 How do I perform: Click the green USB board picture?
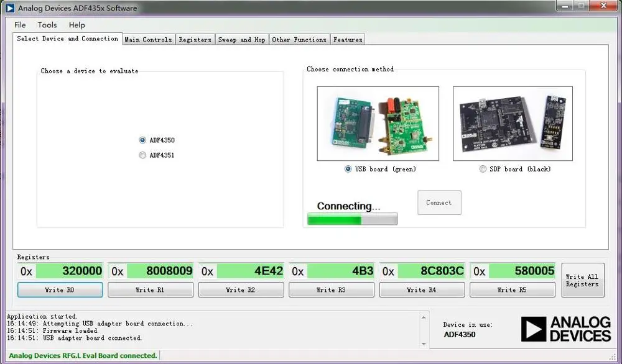378,124
